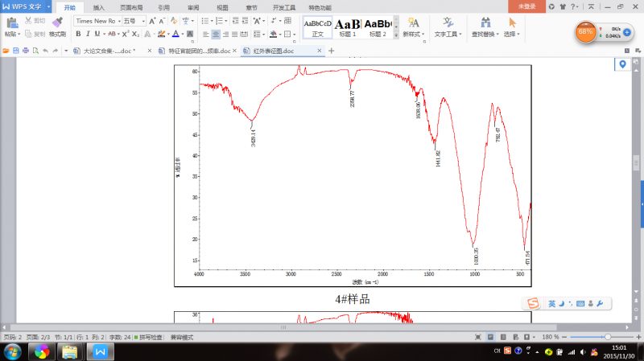The height and width of the screenshot is (361, 644).
Task: Open the borders dropdown arrow
Action: [x=295, y=34]
